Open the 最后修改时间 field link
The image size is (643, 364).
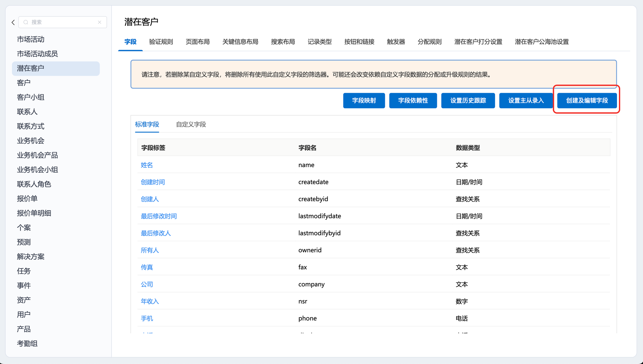click(158, 216)
